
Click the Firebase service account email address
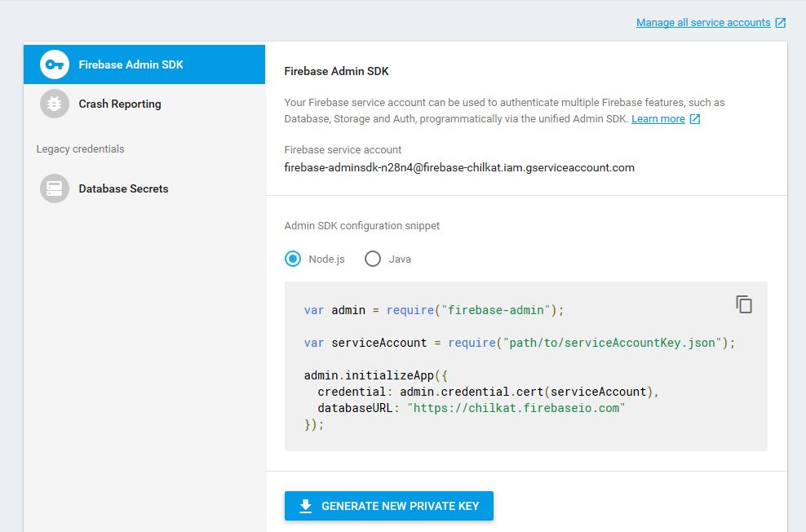[459, 167]
